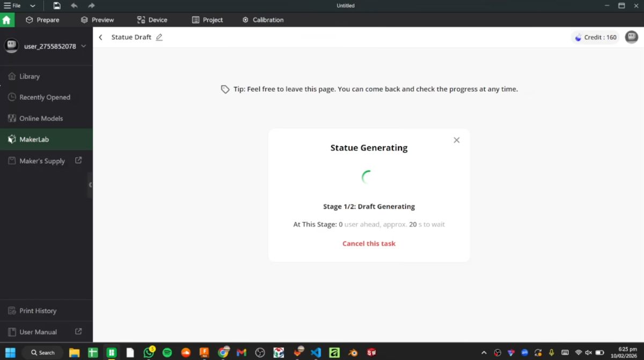Click the user avatar beside user_2755852078
The height and width of the screenshot is (360, 644).
11,46
